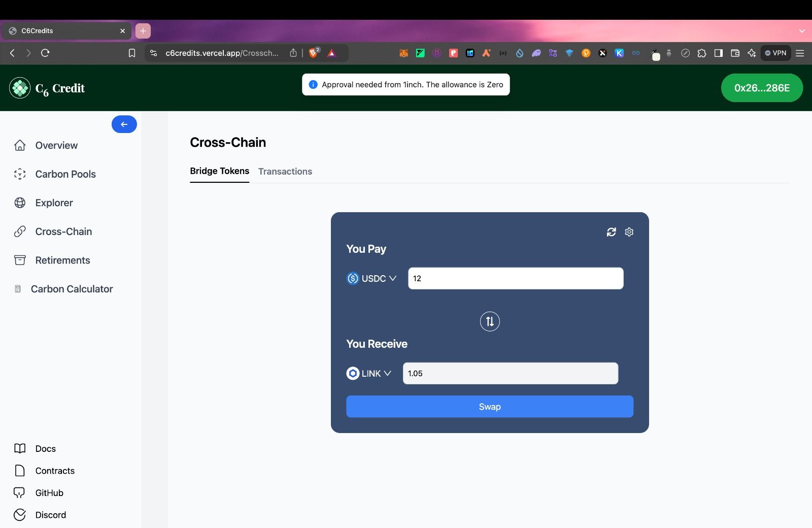Open site settings icon in address bar
The height and width of the screenshot is (528, 812).
tap(153, 53)
